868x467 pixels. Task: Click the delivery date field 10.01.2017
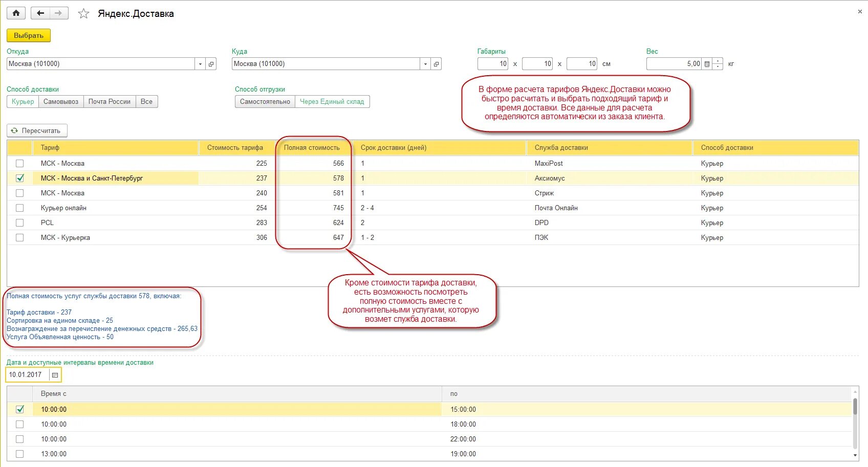28,375
